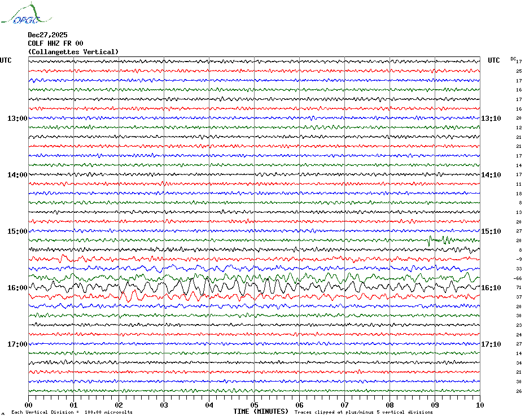Click DC offset value 37
525x420 pixels.
(x=519, y=297)
